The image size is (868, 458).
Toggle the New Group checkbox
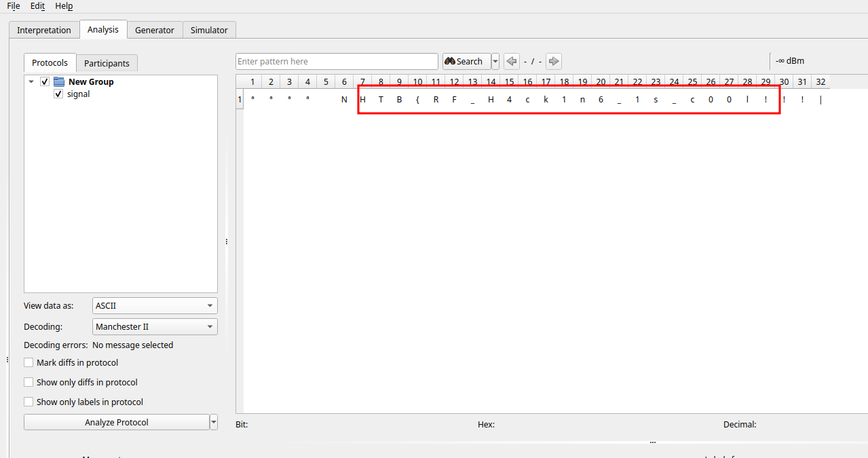pos(45,81)
